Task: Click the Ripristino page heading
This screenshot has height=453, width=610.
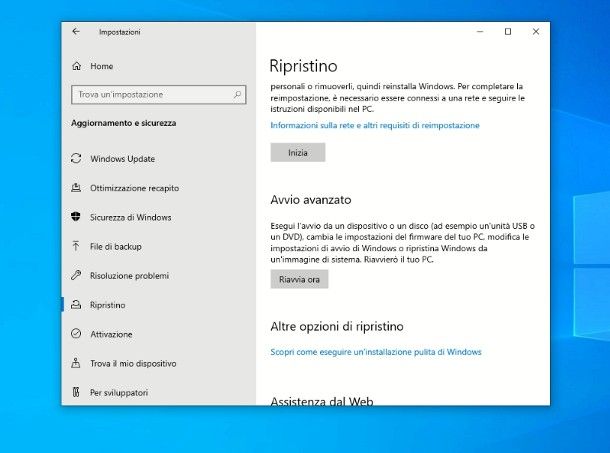Action: (x=303, y=65)
